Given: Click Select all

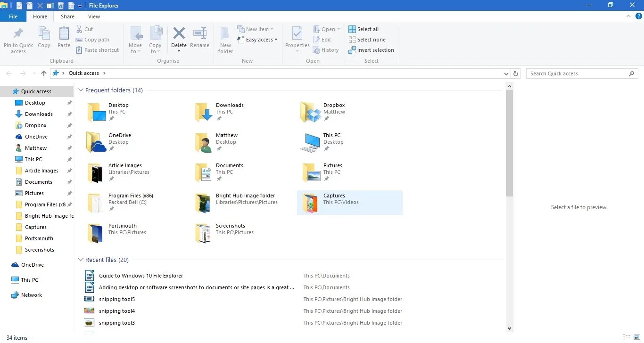Looking at the screenshot, I should 363,29.
